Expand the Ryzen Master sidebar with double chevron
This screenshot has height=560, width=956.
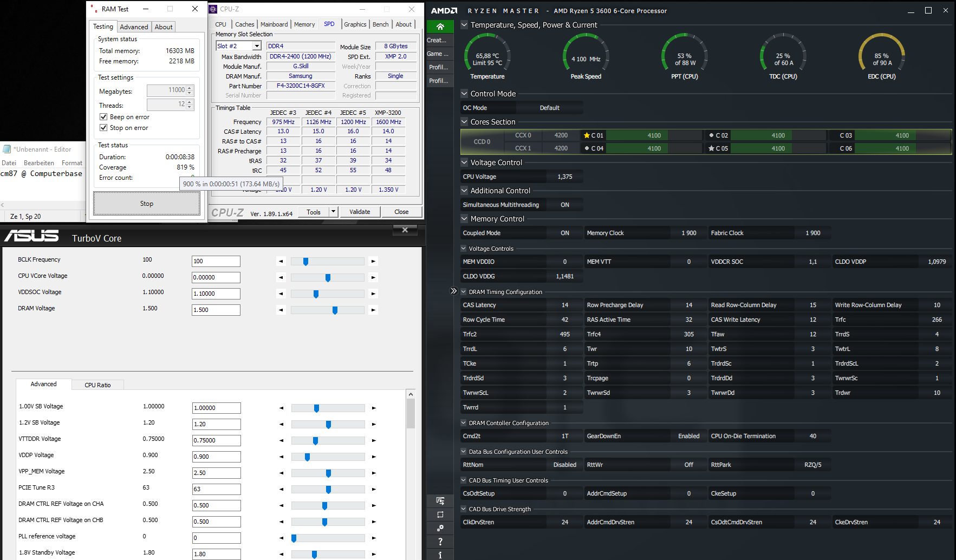point(454,291)
